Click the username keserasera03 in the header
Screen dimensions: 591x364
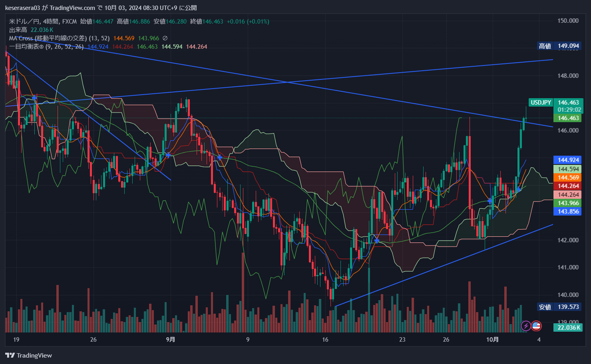[x=23, y=7]
